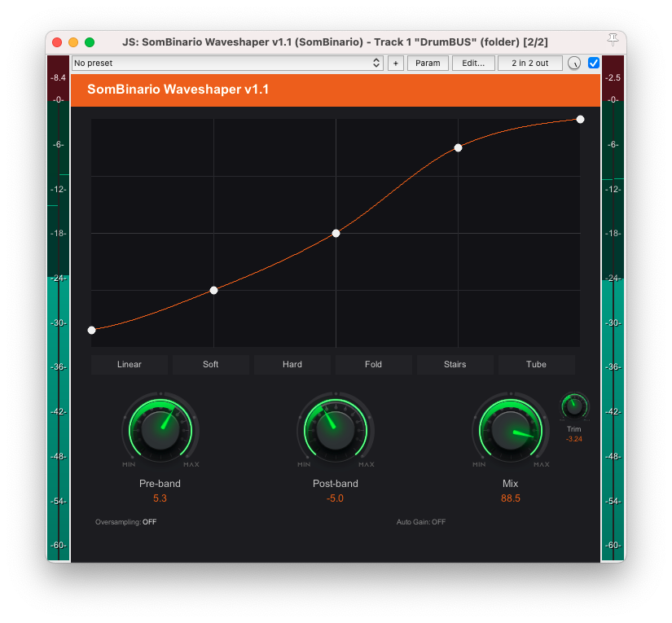This screenshot has width=672, height=623.
Task: Open the 2 in 2 out routing button
Action: click(529, 63)
